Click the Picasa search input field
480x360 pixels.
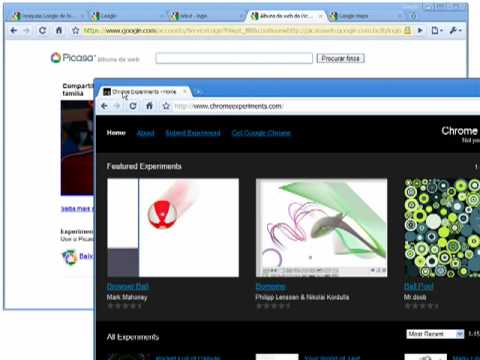pos(234,58)
